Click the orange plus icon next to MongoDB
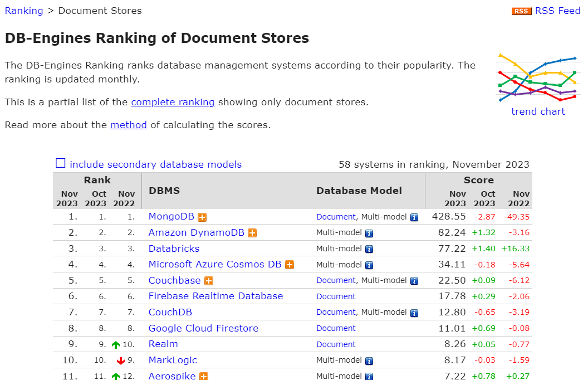This screenshot has height=380, width=588. [x=202, y=217]
